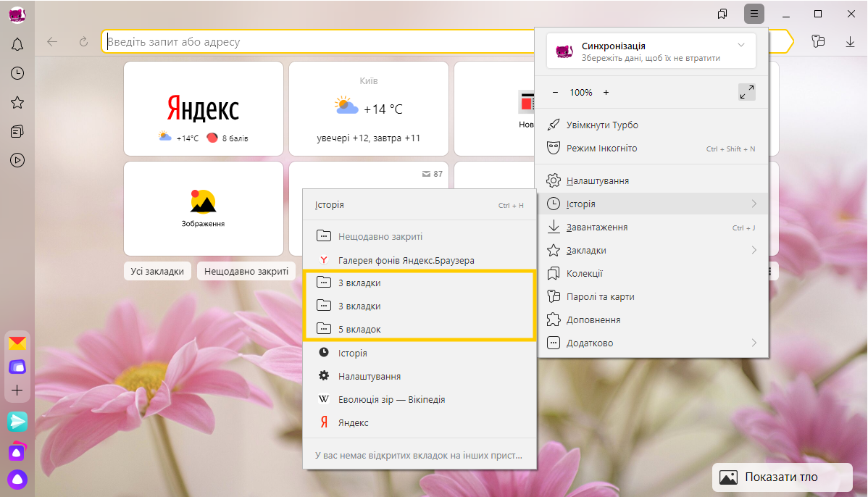Open bookmarks star icon in sidebar
Screen dimensions: 868x497
pos(17,102)
